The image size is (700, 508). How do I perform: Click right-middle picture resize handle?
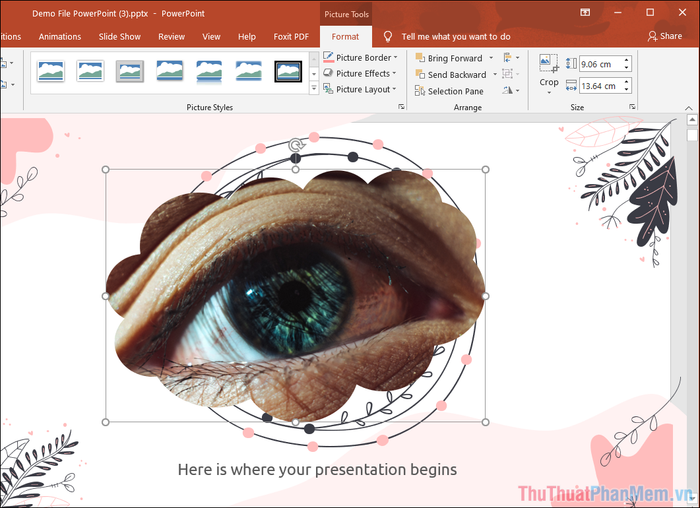coord(486,296)
